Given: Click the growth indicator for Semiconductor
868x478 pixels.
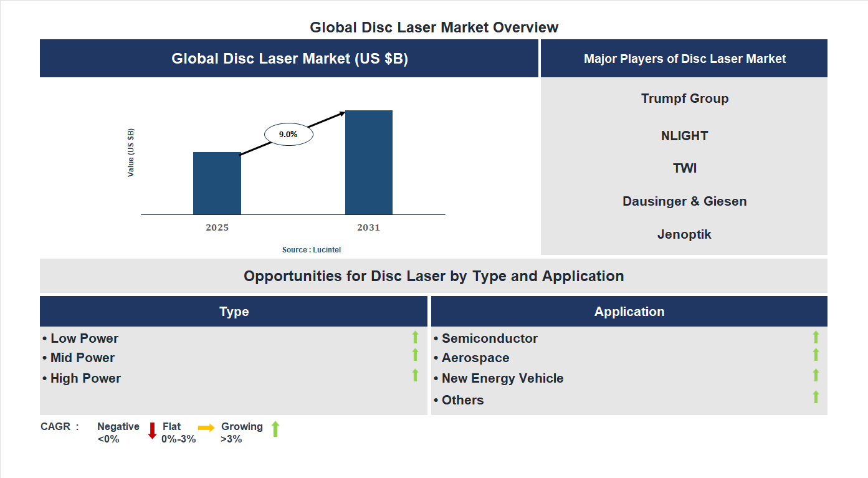Looking at the screenshot, I should (816, 338).
